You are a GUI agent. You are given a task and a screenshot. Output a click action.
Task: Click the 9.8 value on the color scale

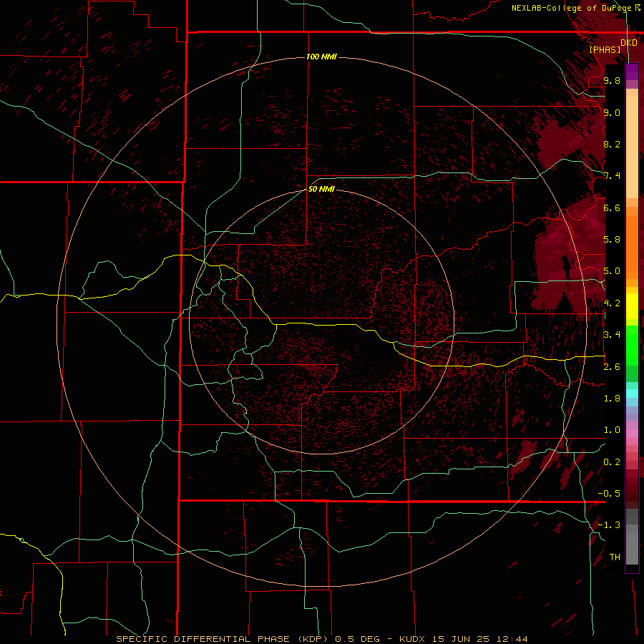[x=612, y=80]
